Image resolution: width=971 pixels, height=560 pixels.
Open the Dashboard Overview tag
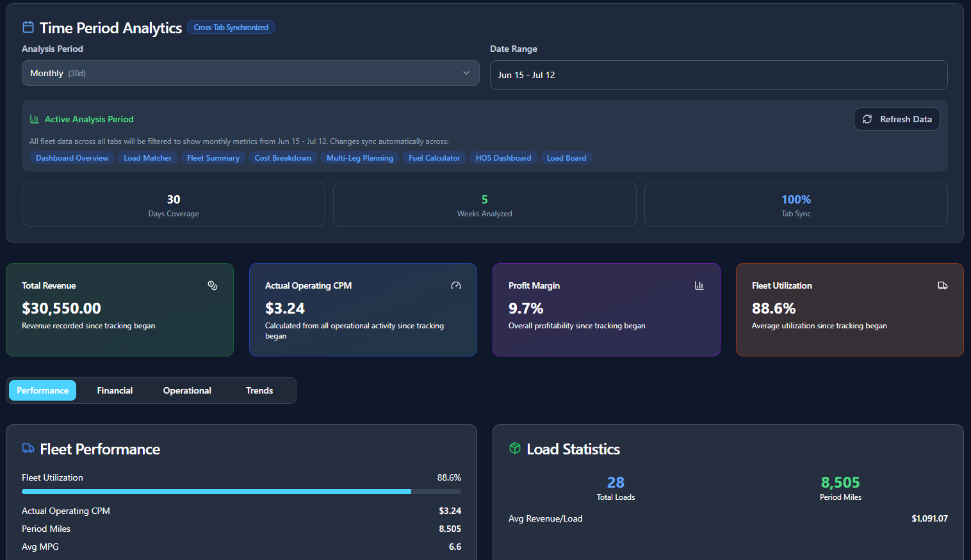[x=72, y=158]
